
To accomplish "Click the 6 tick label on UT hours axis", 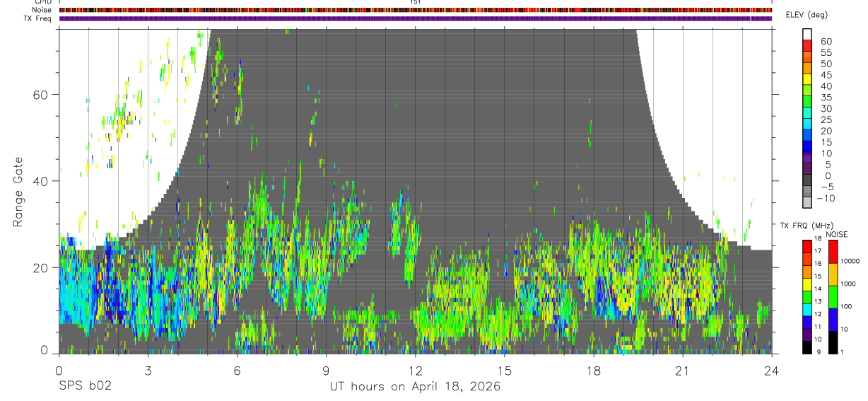I will point(237,370).
